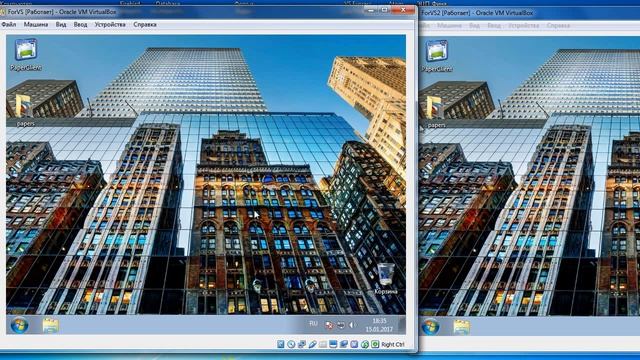Click display settings icon in VirtualBox status bar
The height and width of the screenshot is (360, 640).
[333, 344]
